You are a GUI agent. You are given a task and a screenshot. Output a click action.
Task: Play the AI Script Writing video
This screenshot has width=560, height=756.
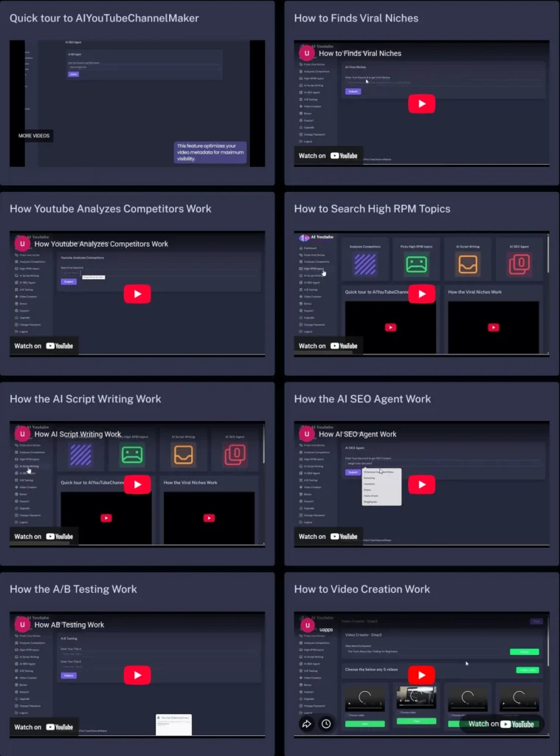(137, 484)
